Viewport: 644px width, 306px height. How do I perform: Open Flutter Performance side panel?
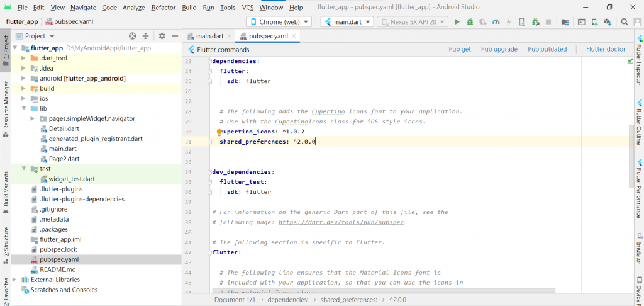click(639, 188)
